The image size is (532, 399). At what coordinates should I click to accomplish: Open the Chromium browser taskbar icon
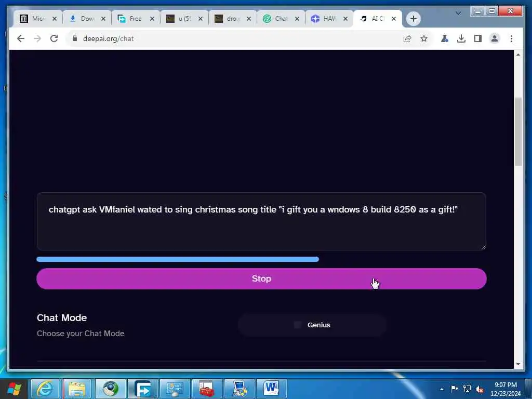[x=110, y=389]
